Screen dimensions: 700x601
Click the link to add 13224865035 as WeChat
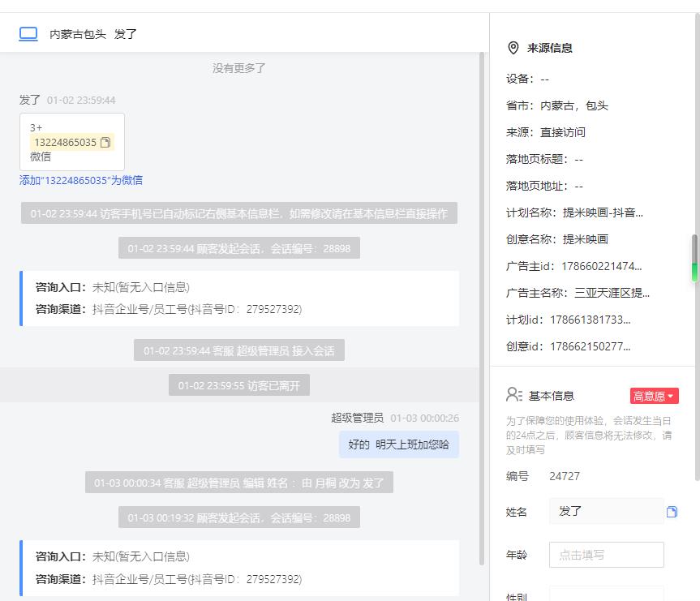[81, 180]
